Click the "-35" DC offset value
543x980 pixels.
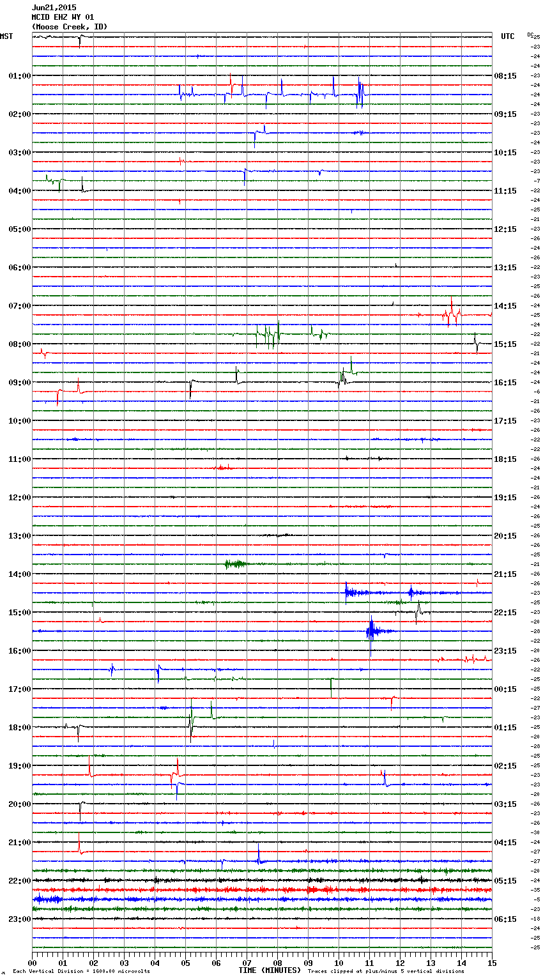pyautogui.click(x=535, y=890)
